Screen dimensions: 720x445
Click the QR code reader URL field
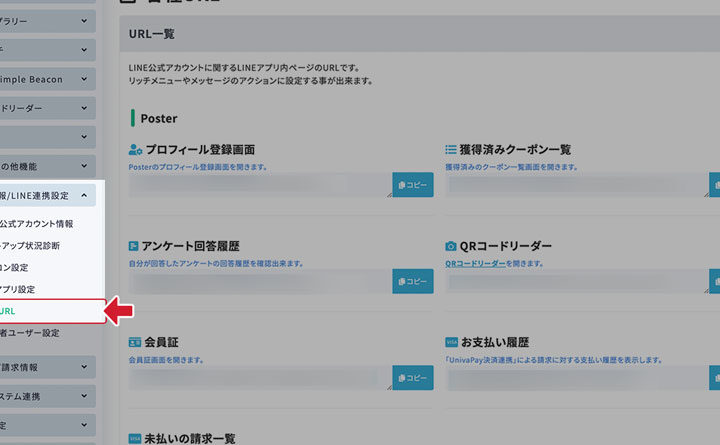[575, 281]
